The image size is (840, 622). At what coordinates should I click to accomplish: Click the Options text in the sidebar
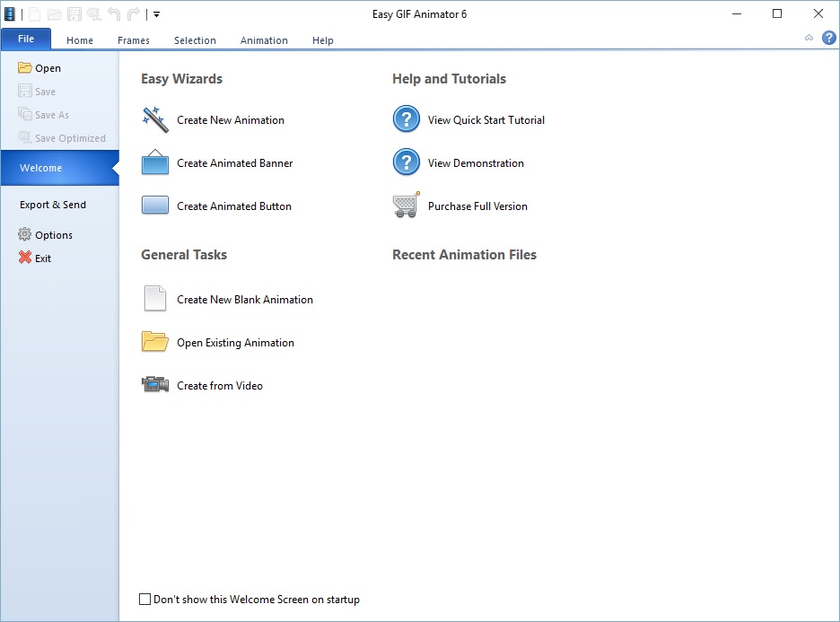point(54,234)
